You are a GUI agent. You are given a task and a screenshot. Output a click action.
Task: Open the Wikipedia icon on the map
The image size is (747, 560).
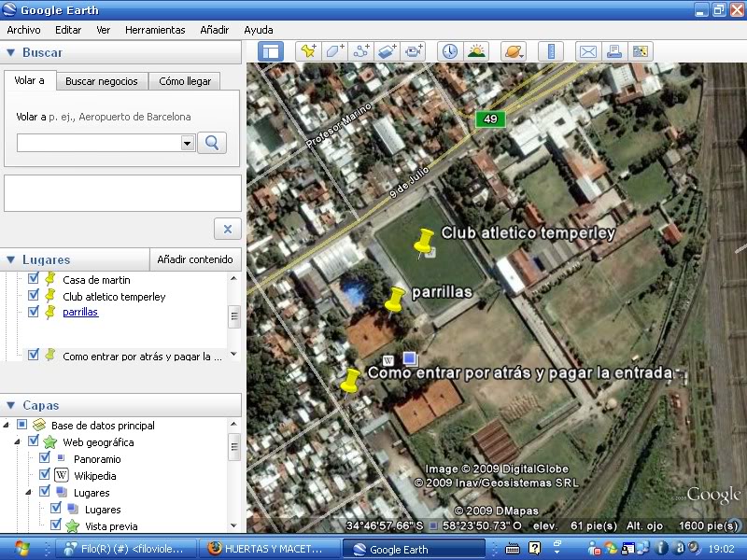(388, 360)
